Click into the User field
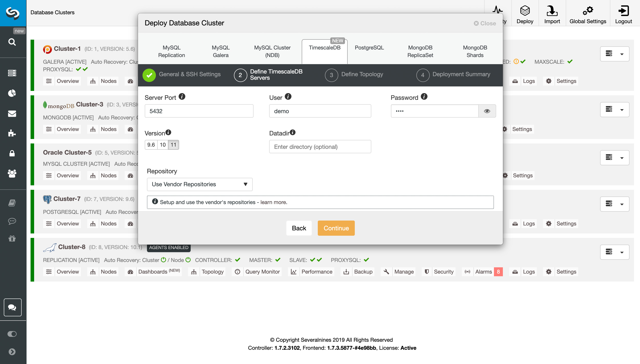 tap(320, 111)
